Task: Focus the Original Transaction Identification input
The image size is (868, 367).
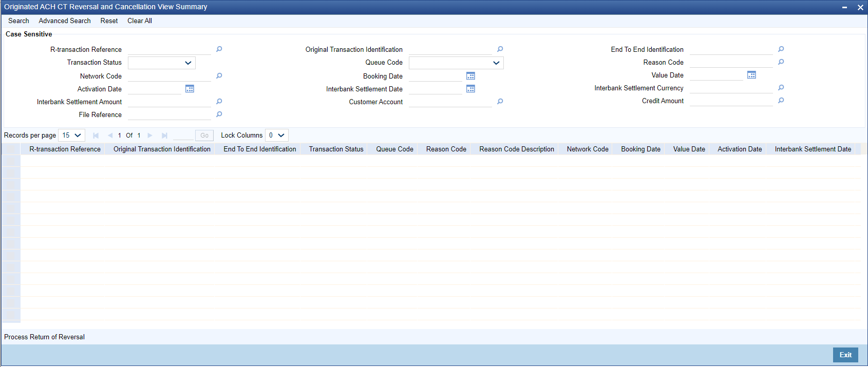Action: click(450, 49)
